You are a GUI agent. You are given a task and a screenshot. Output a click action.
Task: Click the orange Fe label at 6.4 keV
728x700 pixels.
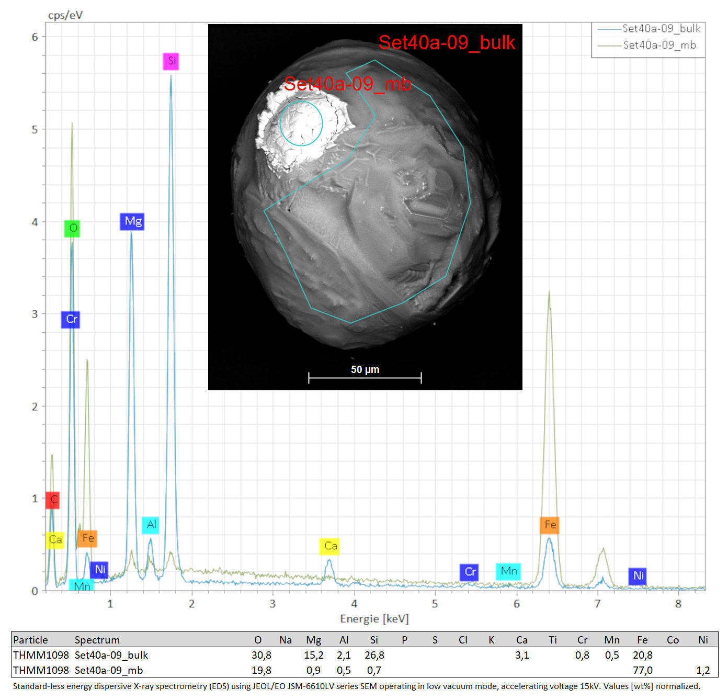(550, 525)
